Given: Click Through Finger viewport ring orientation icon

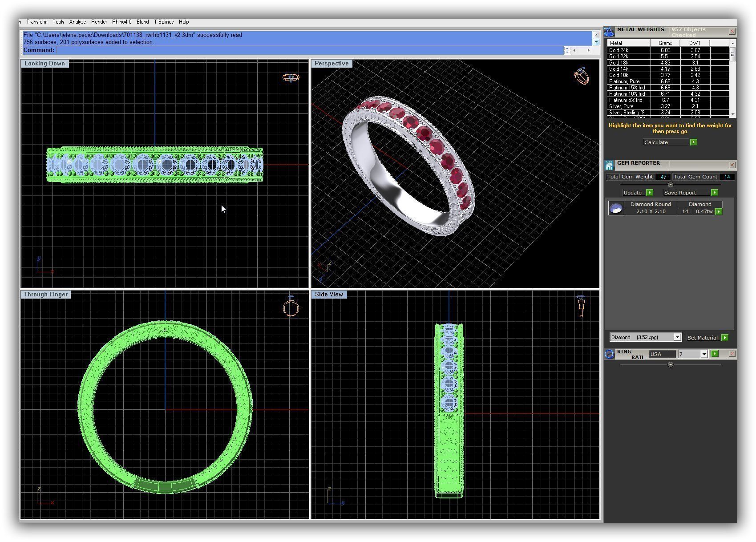Looking at the screenshot, I should (x=291, y=306).
